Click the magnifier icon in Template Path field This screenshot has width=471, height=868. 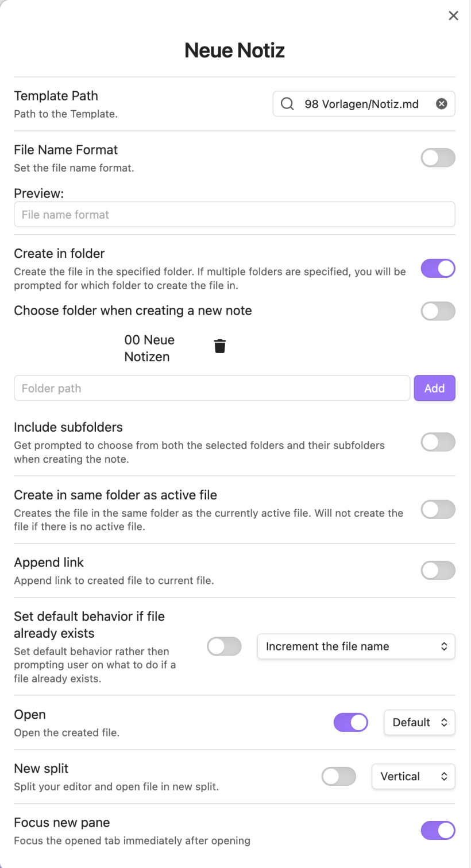click(x=287, y=104)
